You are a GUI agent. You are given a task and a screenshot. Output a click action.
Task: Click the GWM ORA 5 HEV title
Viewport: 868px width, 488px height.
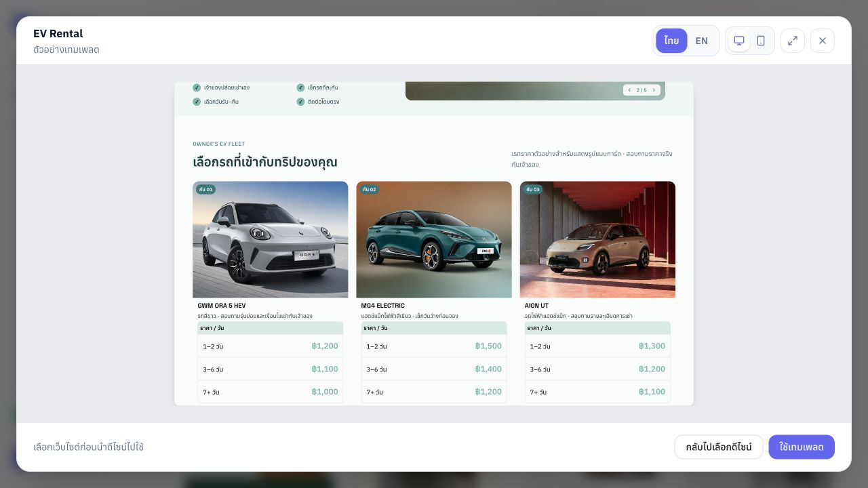click(222, 306)
